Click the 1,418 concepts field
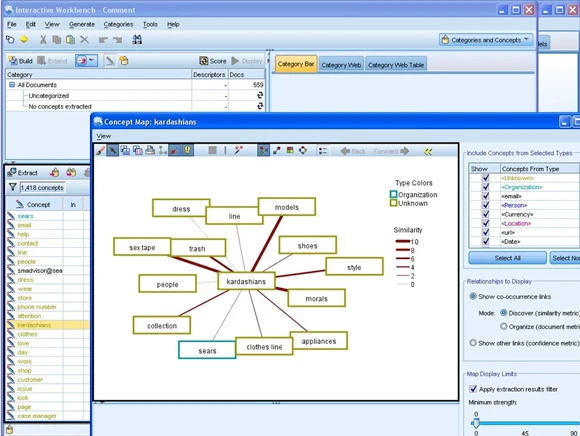580x436 pixels. (43, 187)
